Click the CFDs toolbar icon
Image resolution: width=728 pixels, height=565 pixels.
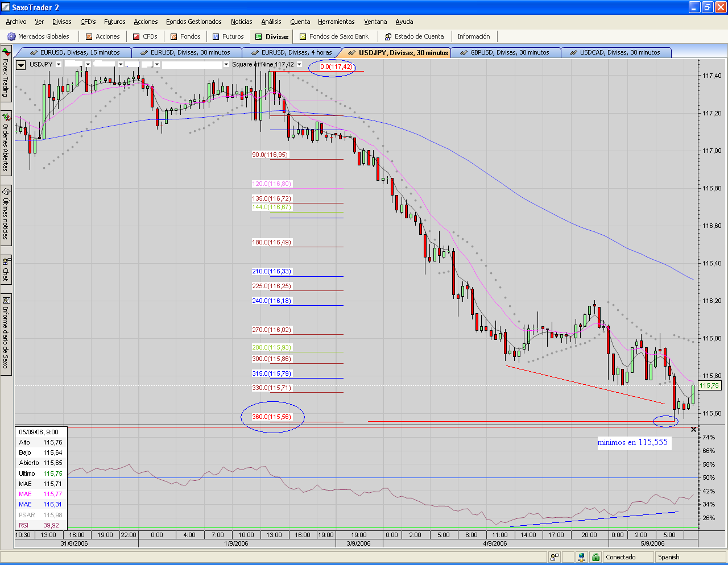136,36
